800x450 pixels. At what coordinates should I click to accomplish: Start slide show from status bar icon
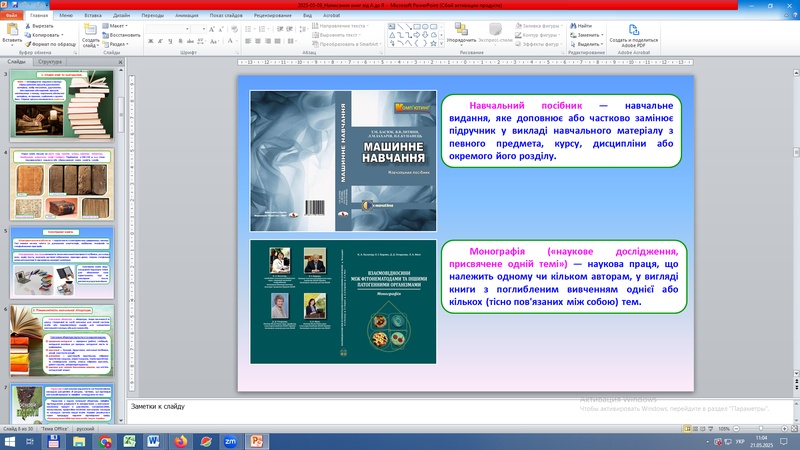pos(710,429)
